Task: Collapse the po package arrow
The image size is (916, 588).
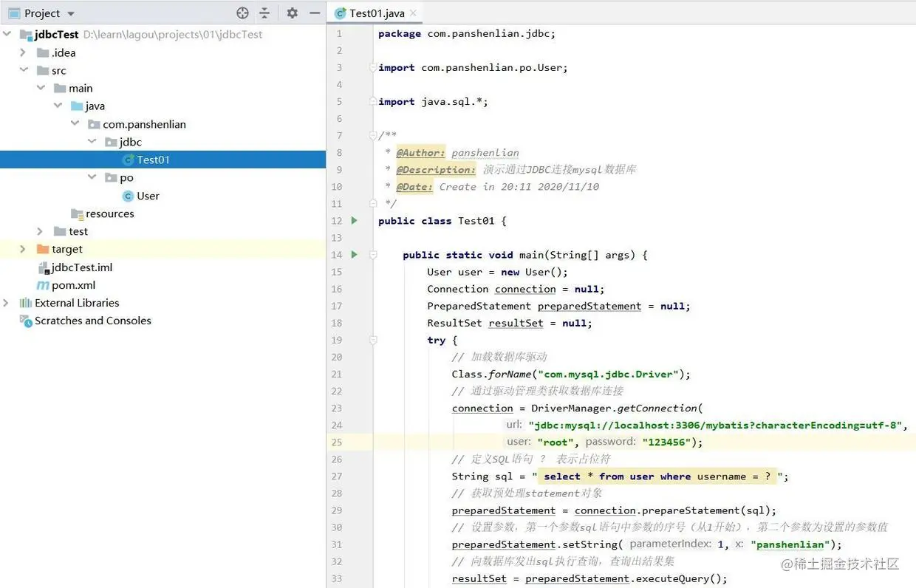Action: click(x=92, y=177)
